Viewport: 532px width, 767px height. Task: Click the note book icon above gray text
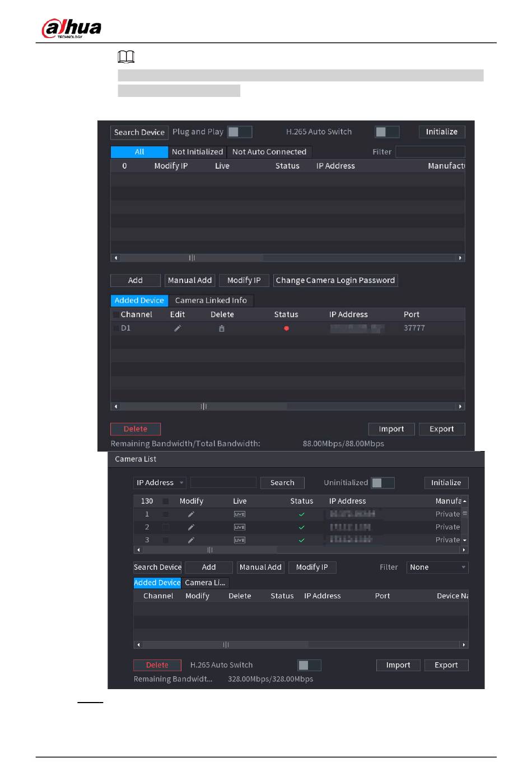tap(126, 57)
